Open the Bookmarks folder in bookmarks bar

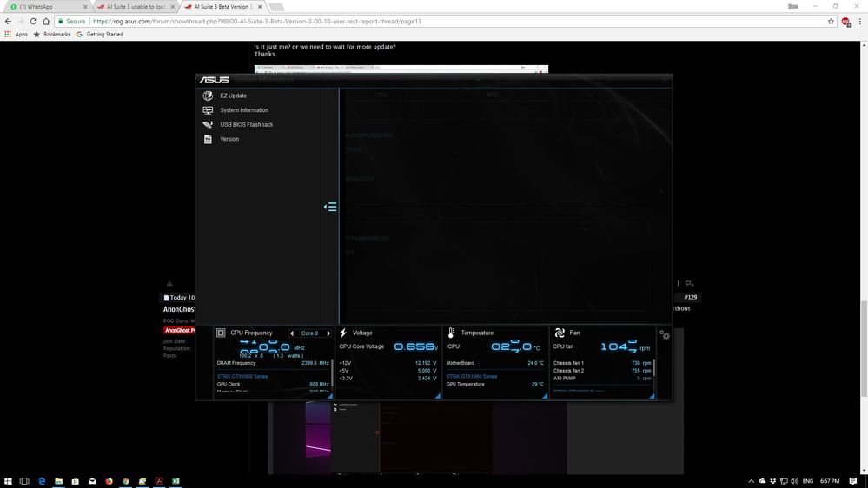click(52, 35)
